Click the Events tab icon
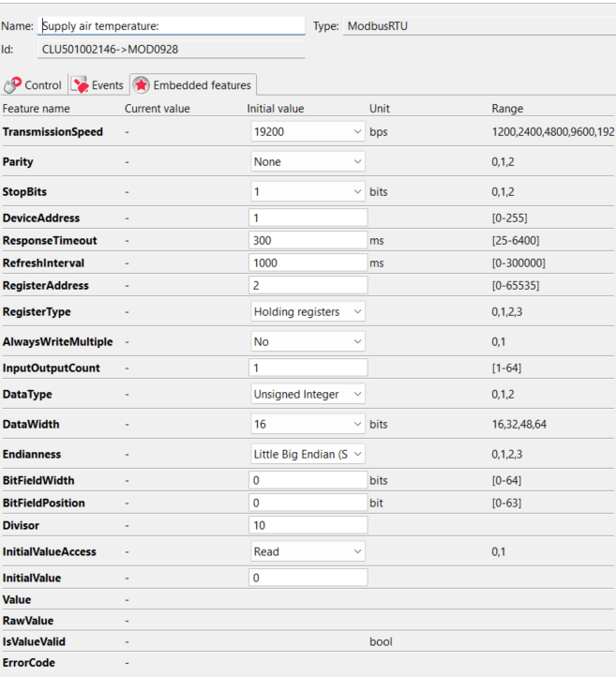This screenshot has width=616, height=677. [x=80, y=85]
